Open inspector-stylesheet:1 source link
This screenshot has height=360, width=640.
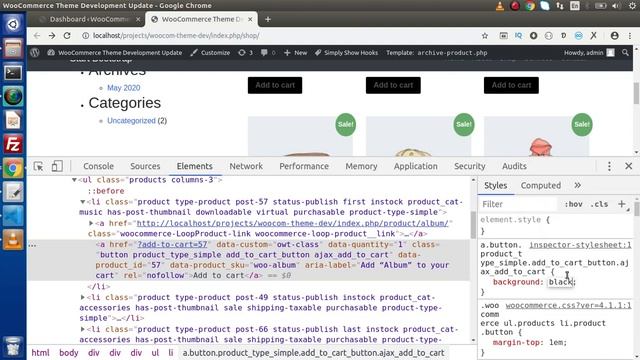click(580, 245)
